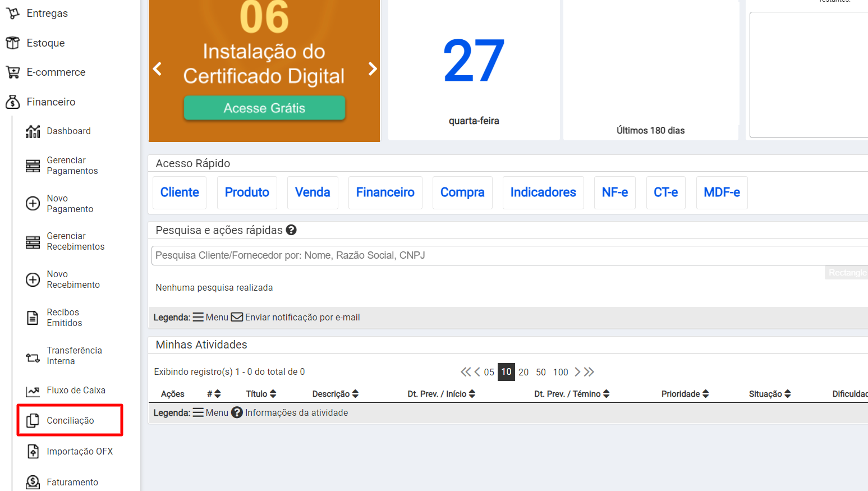The image size is (868, 491).
Task: Go to last page of activities
Action: point(589,371)
